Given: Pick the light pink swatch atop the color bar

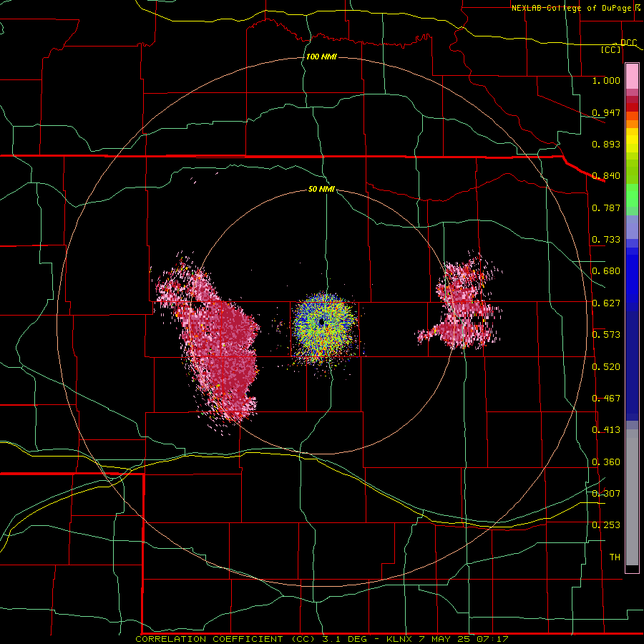Looking at the screenshot, I should tap(632, 76).
